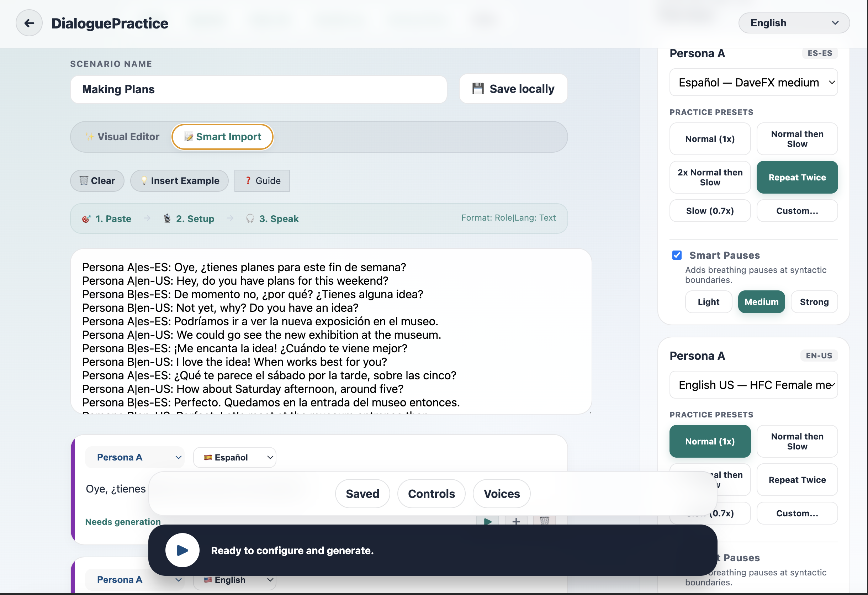Select Slow (0.7x) preset for ES-ES persona

(x=710, y=211)
